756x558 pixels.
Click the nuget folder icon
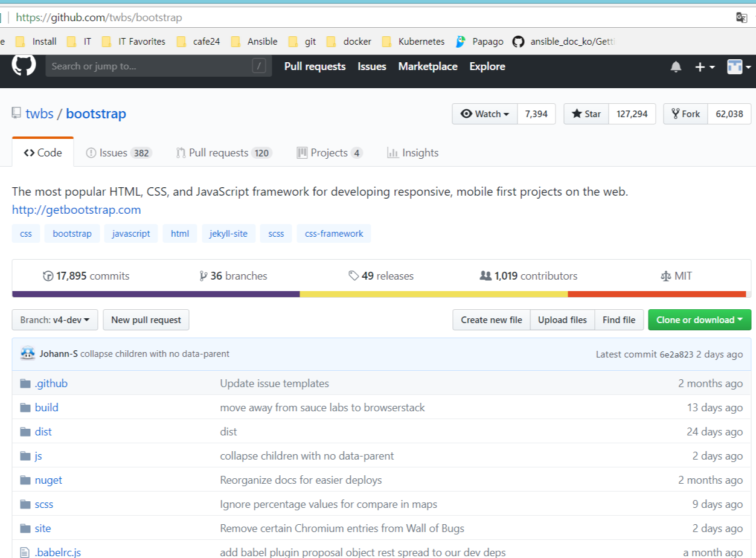tap(25, 480)
